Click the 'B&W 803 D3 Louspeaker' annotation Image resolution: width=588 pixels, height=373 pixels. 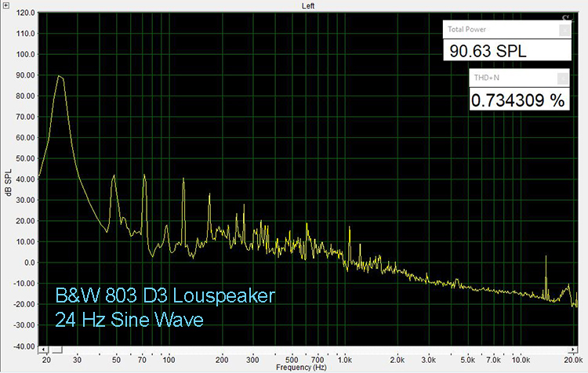coord(165,297)
